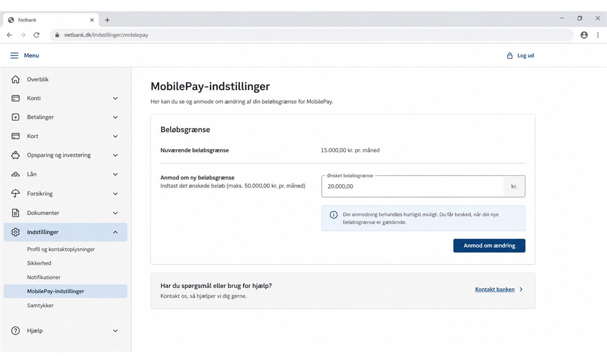Click the Log ud link
This screenshot has width=607, height=364.
[526, 56]
